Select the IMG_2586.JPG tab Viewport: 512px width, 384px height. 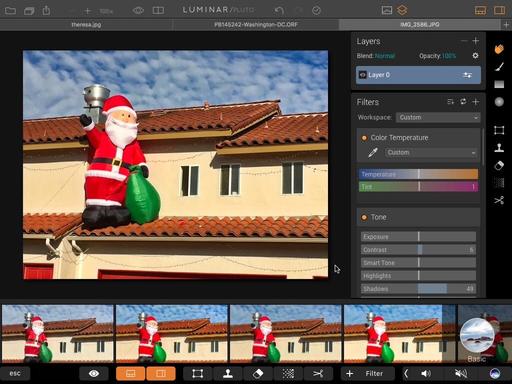(x=419, y=25)
